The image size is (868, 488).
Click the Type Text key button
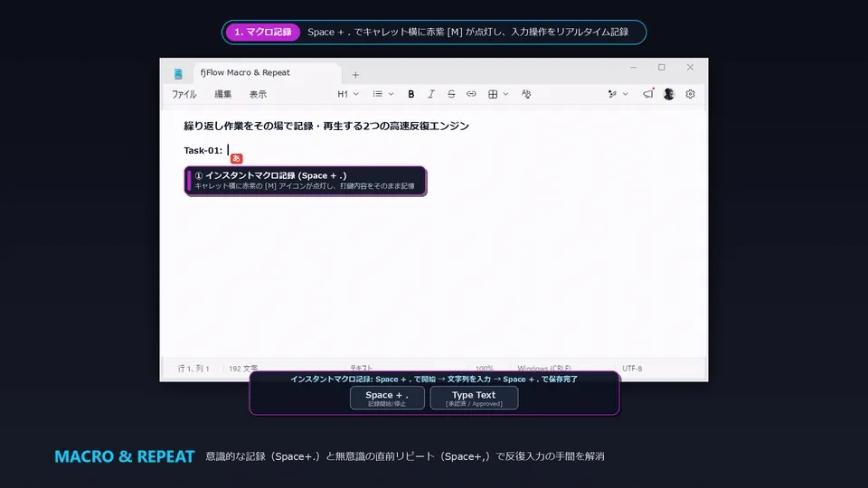(474, 398)
